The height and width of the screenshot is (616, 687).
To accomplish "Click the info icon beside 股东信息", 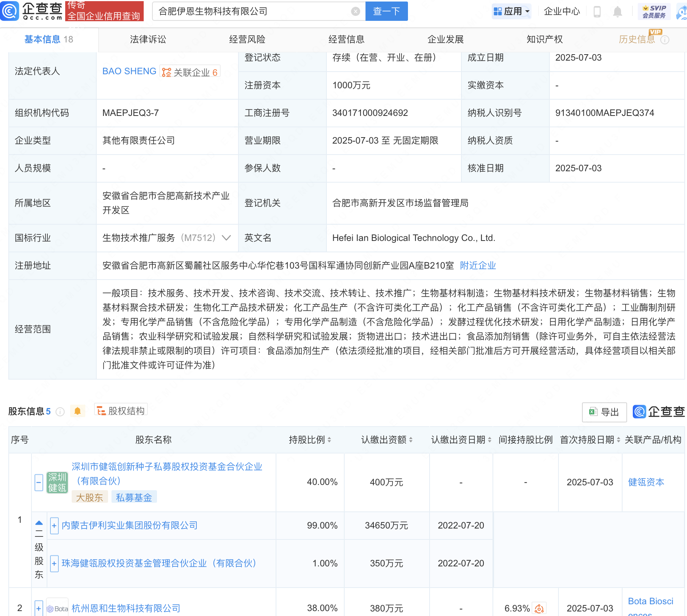I will 60,412.
